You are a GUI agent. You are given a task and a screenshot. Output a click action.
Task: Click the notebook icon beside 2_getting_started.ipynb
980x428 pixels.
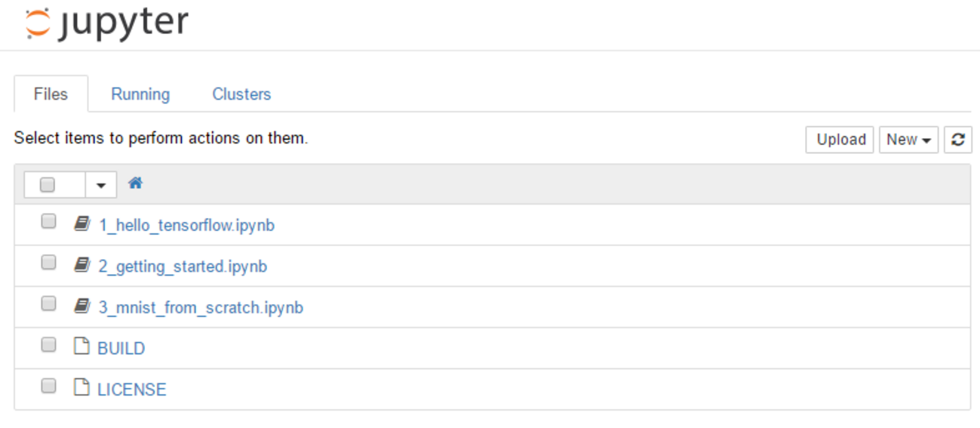81,266
